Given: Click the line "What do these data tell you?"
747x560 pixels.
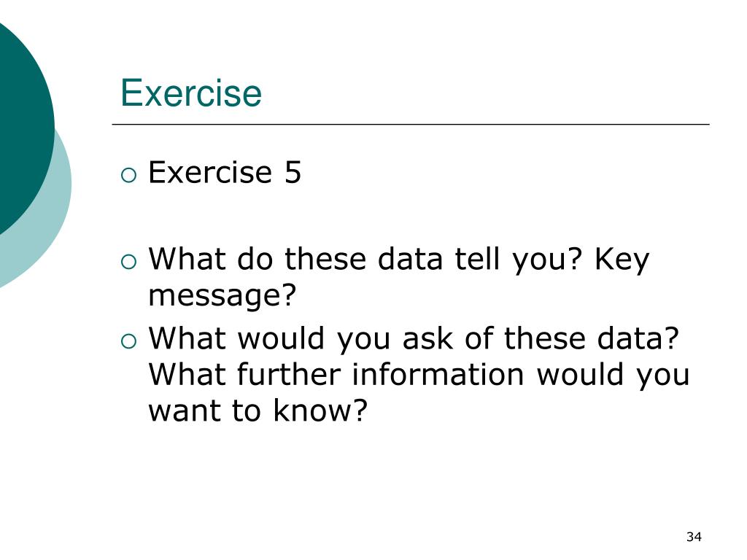Looking at the screenshot, I should [365, 260].
